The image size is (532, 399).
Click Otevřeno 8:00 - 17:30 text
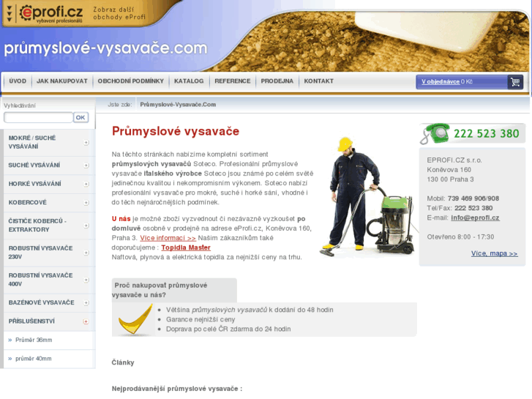pyautogui.click(x=460, y=237)
